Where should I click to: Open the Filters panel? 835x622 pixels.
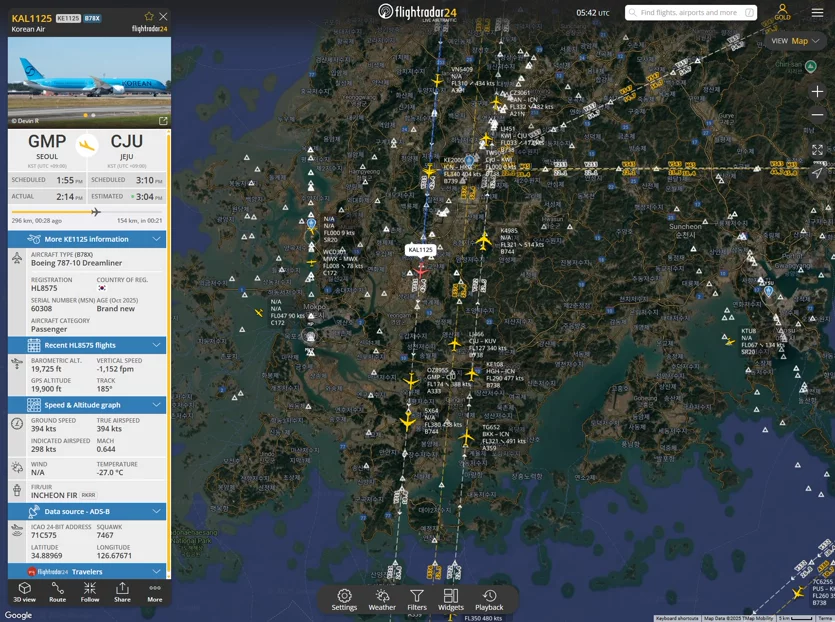[417, 600]
